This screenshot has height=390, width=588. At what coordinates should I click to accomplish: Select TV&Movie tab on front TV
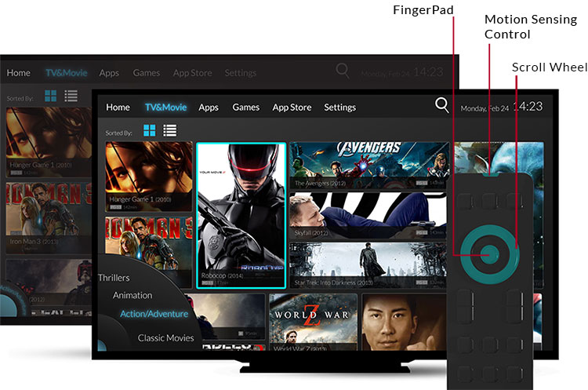click(x=165, y=108)
